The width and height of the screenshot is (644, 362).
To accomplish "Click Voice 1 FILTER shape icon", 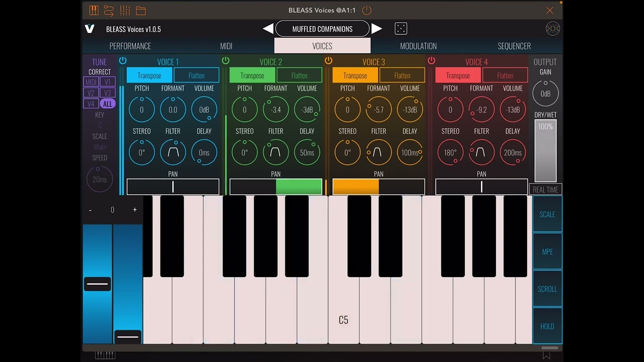I will tap(173, 152).
